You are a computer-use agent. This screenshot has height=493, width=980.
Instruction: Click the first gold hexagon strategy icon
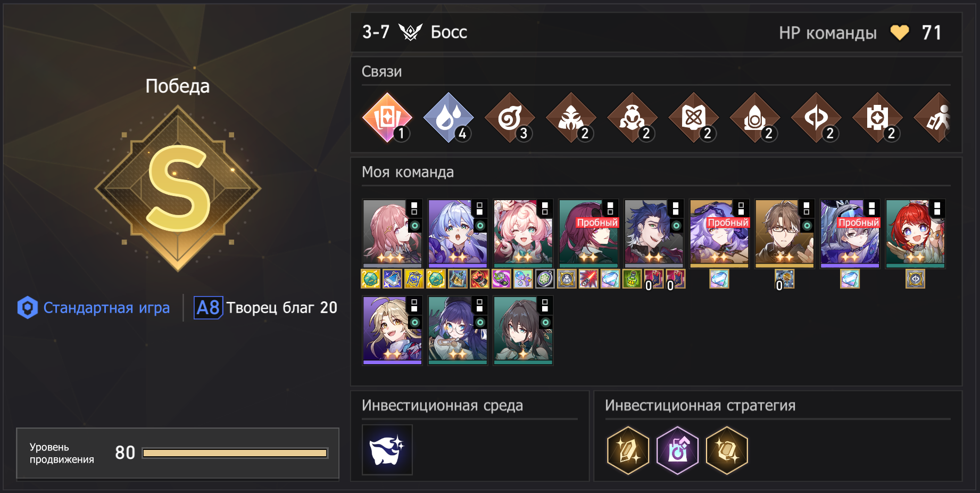(x=628, y=450)
